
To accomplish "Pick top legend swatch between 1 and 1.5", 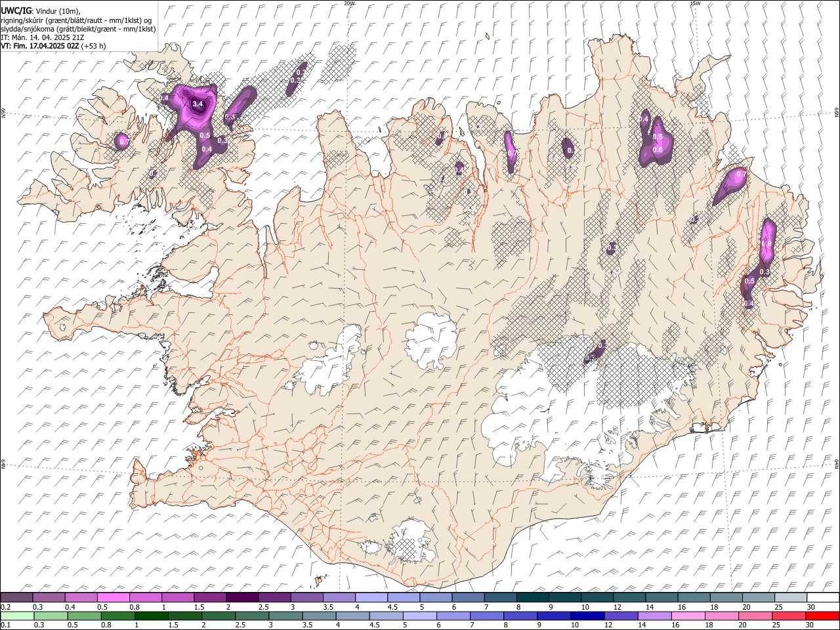I will pyautogui.click(x=178, y=597).
